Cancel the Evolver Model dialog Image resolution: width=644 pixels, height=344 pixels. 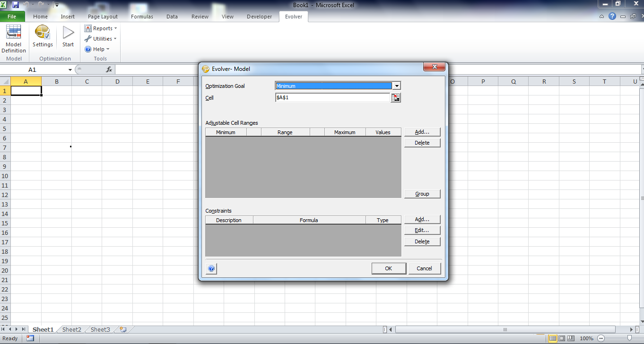coord(425,268)
